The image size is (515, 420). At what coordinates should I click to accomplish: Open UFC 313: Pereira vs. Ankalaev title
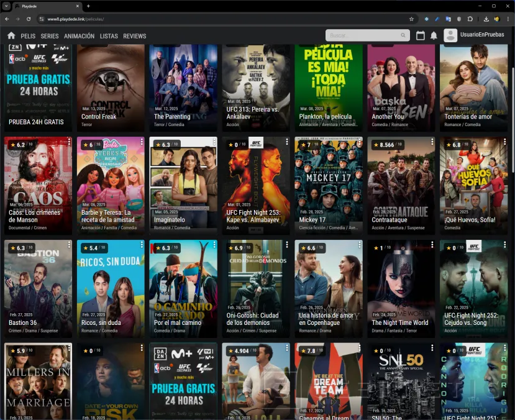point(253,113)
